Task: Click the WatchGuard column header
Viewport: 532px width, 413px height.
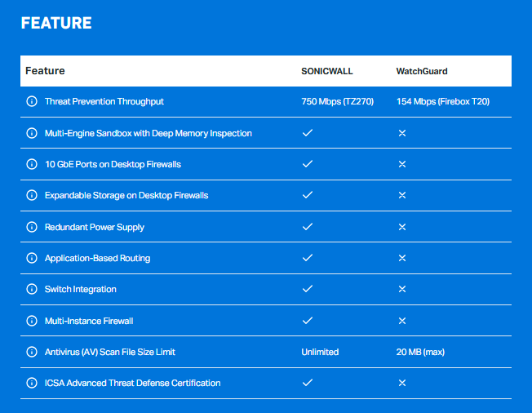Action: click(x=422, y=71)
